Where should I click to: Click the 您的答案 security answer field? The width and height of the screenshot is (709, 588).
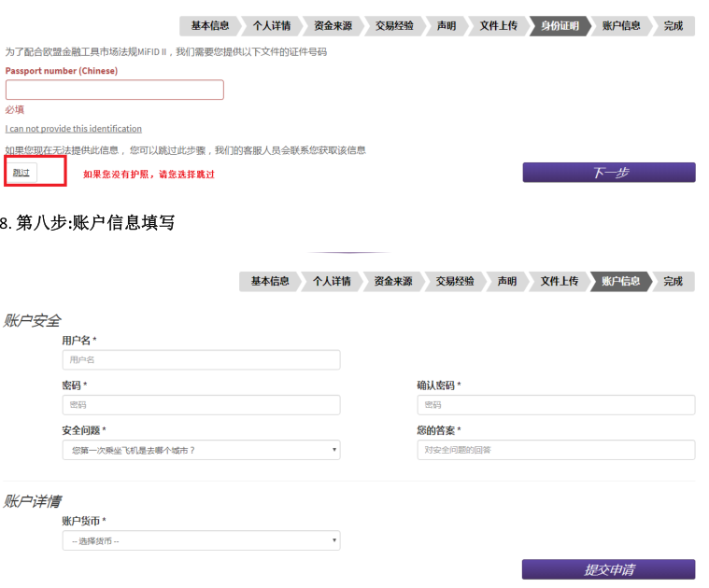(x=556, y=450)
